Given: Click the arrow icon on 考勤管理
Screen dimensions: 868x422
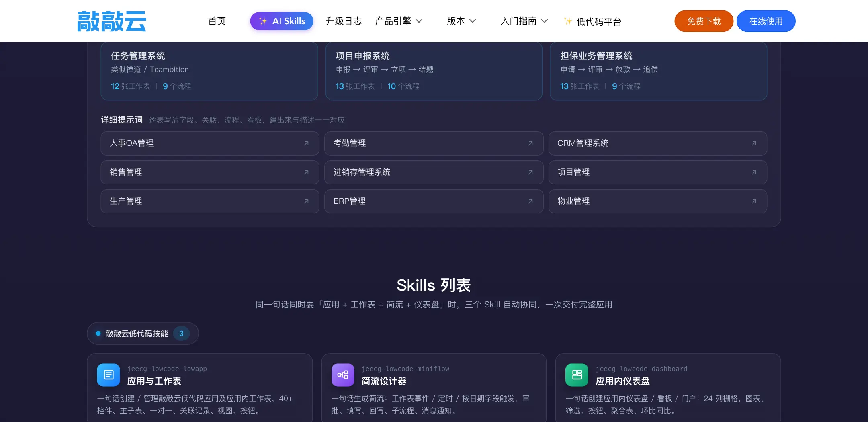Looking at the screenshot, I should coord(530,143).
